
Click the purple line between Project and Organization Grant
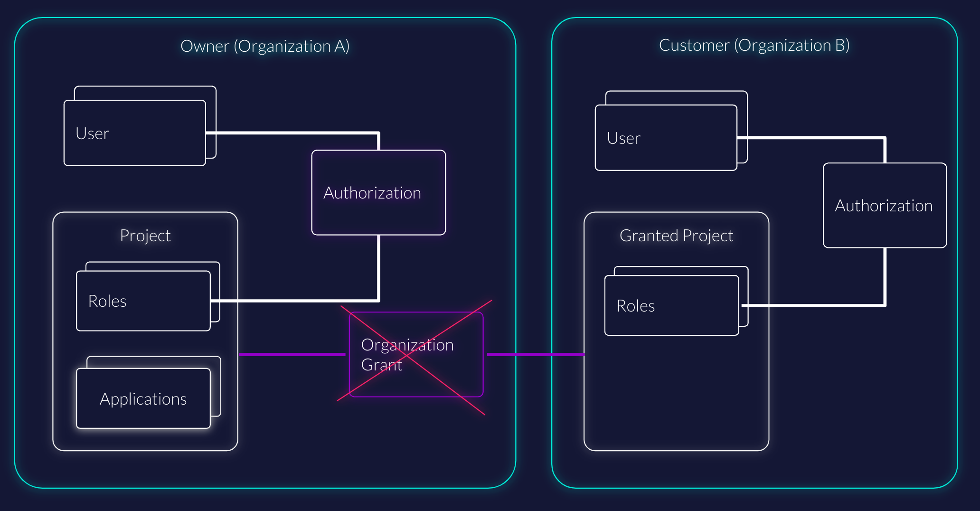coord(292,354)
